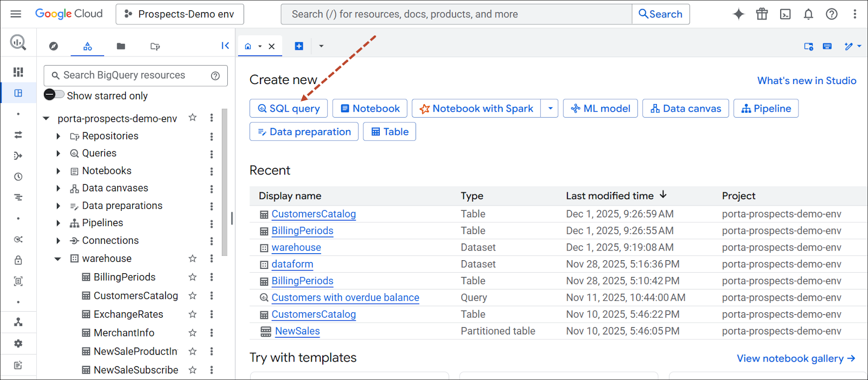868x380 pixels.
Task: Star the CustomersCatalog table in tree
Action: [193, 295]
